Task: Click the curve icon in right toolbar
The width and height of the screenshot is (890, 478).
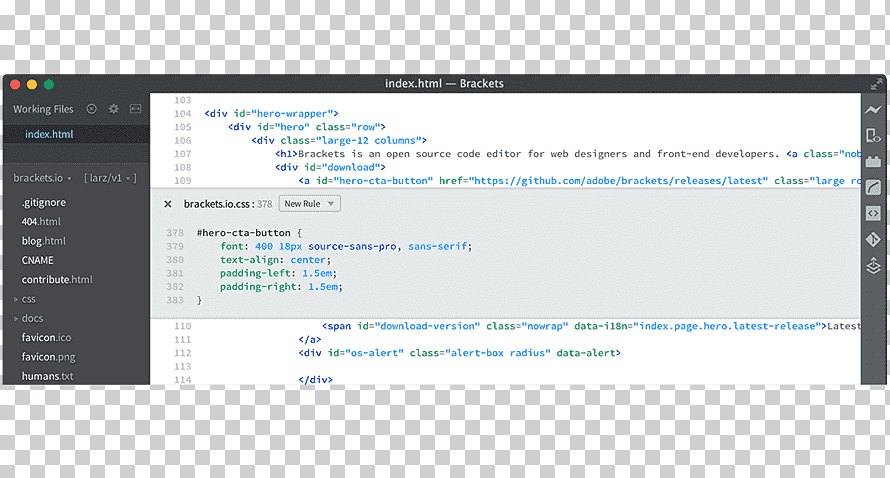Action: click(874, 188)
